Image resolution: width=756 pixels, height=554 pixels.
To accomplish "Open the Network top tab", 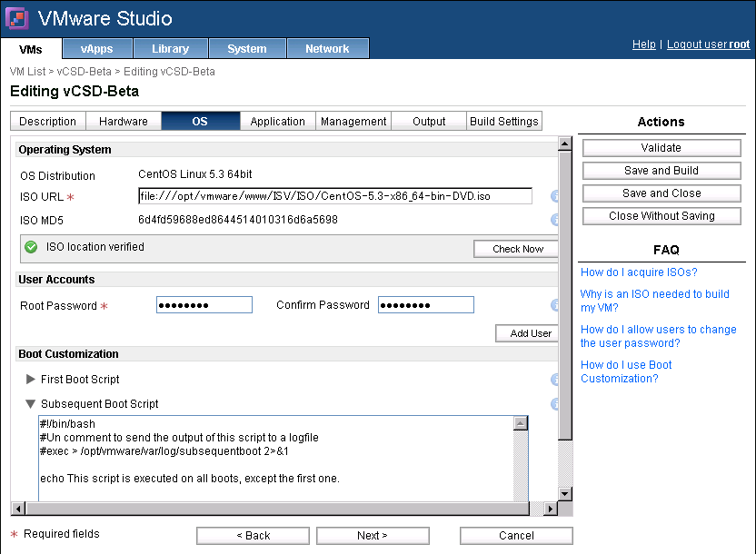I will tap(327, 49).
